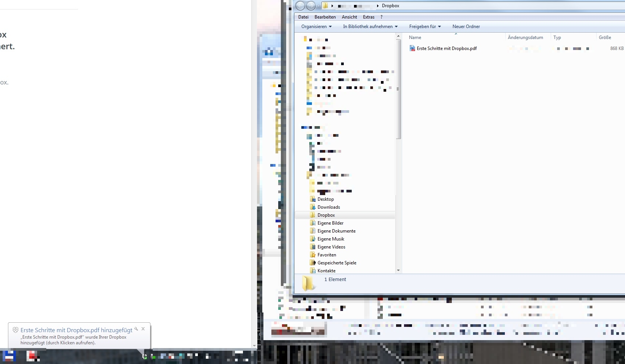Viewport: 625px width, 364px height.
Task: Click the Neuer Ordner button
Action: 466,27
